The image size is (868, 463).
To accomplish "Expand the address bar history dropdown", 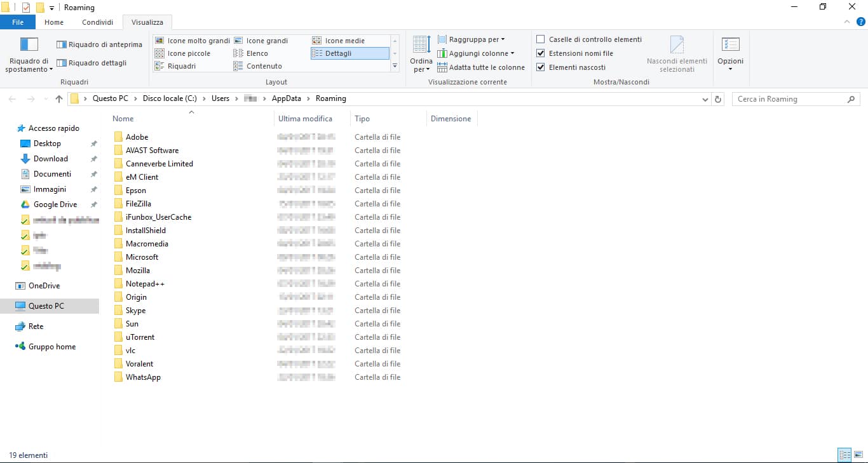I will (705, 98).
